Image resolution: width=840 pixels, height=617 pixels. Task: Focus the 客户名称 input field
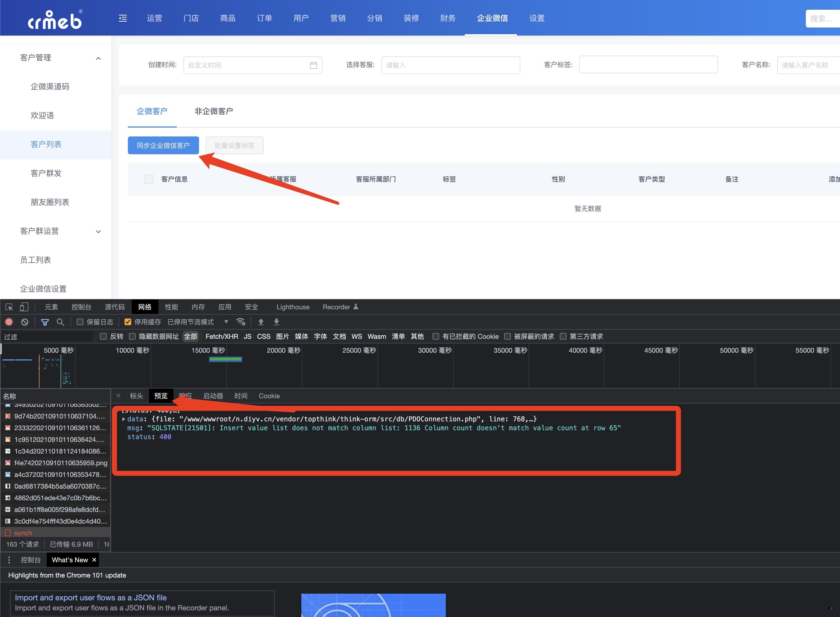pos(809,65)
